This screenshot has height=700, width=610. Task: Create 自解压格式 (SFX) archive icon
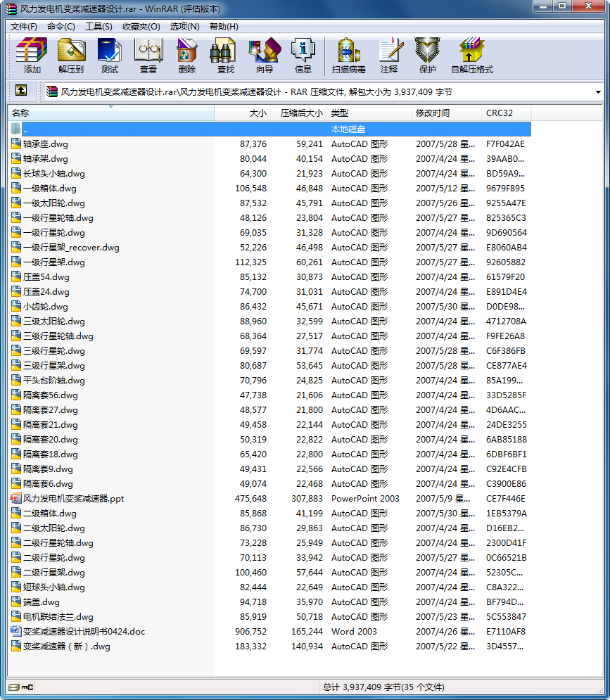point(471,56)
